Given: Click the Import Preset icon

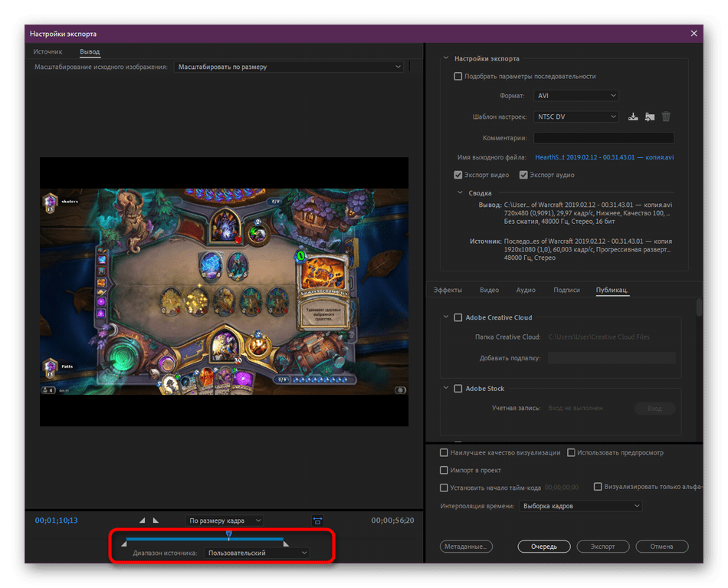Looking at the screenshot, I should pyautogui.click(x=650, y=117).
